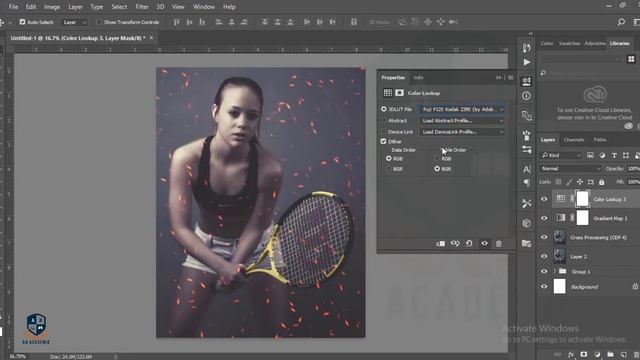Select BGR under Data Order
Viewport: 640px width, 360px height.
[389, 169]
